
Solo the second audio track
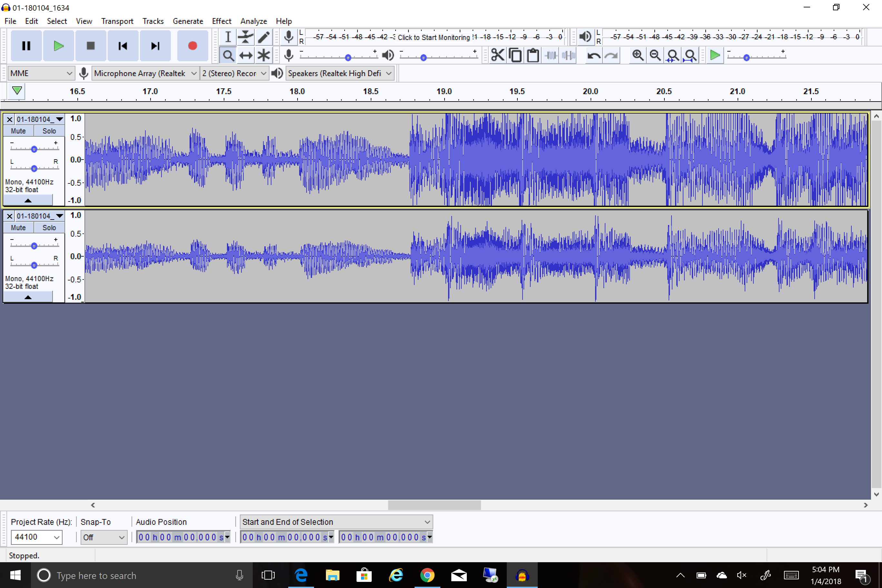(x=49, y=228)
